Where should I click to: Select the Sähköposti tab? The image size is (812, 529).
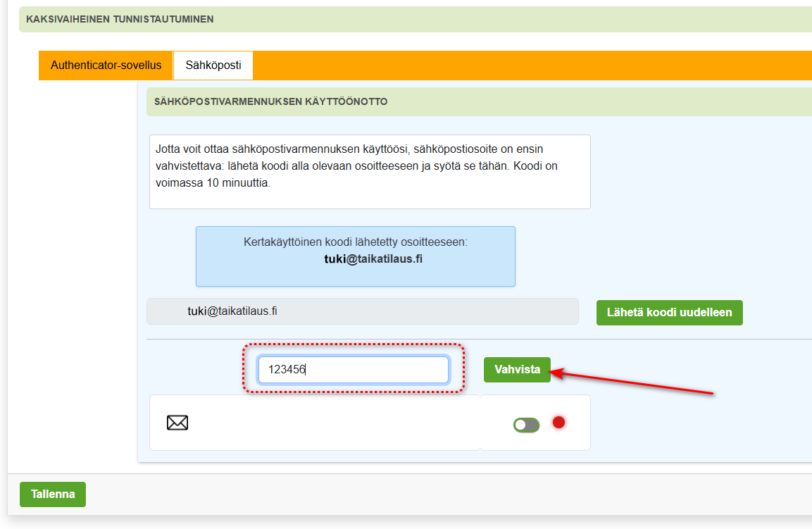tap(213, 66)
